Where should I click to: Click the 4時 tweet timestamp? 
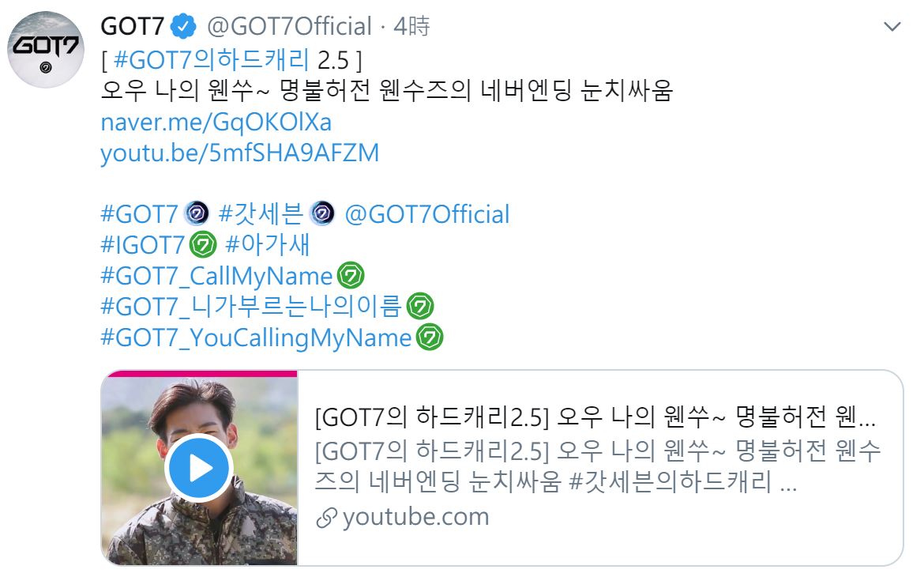[x=411, y=27]
